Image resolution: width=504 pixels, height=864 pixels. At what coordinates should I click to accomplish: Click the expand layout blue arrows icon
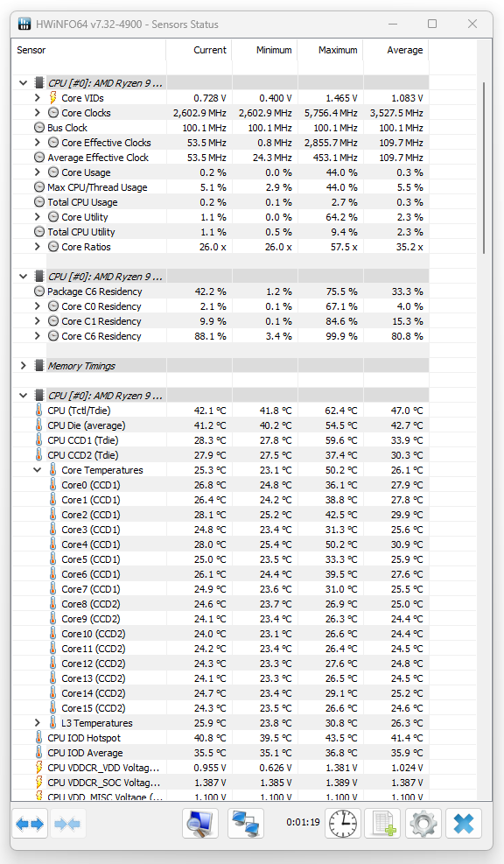pyautogui.click(x=30, y=823)
